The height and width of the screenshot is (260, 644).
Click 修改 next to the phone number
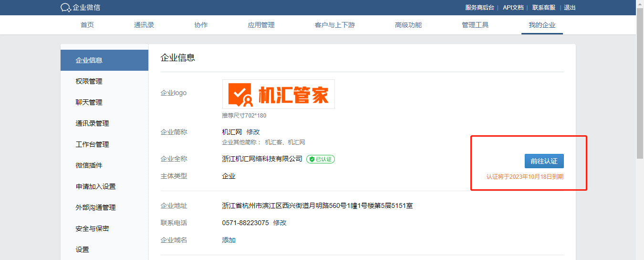click(280, 223)
